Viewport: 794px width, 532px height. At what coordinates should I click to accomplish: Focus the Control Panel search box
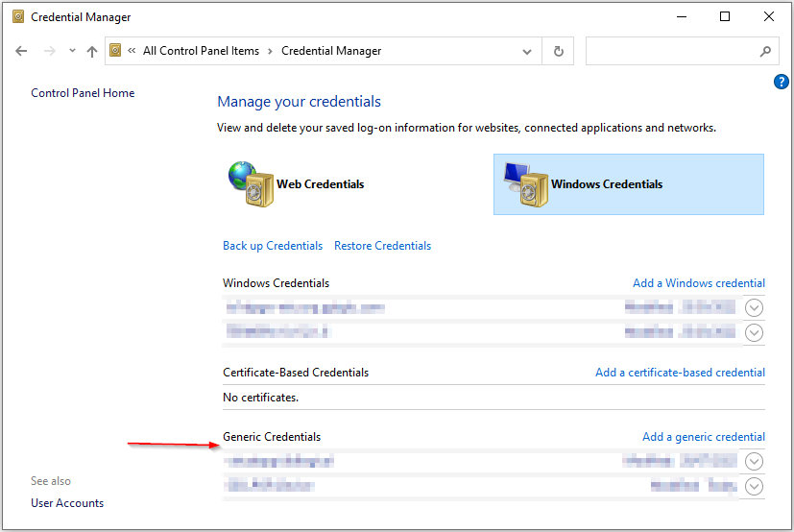pos(682,51)
